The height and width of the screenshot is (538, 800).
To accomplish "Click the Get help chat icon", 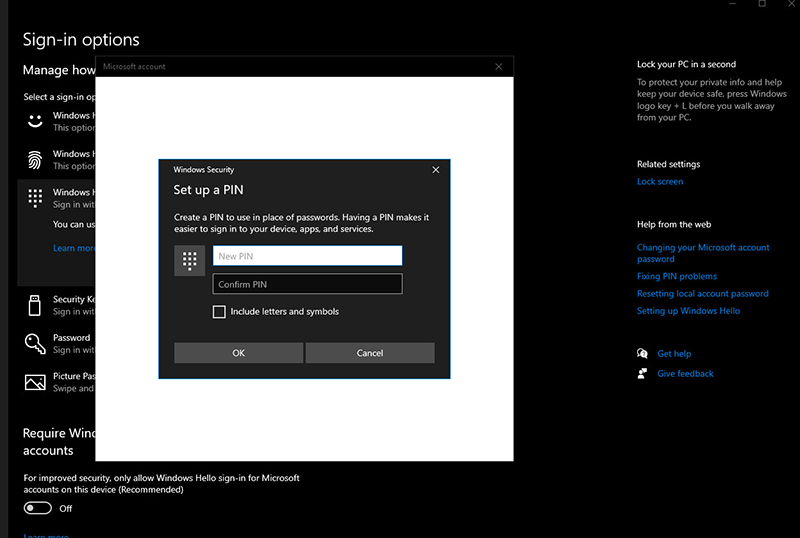I will tap(642, 353).
